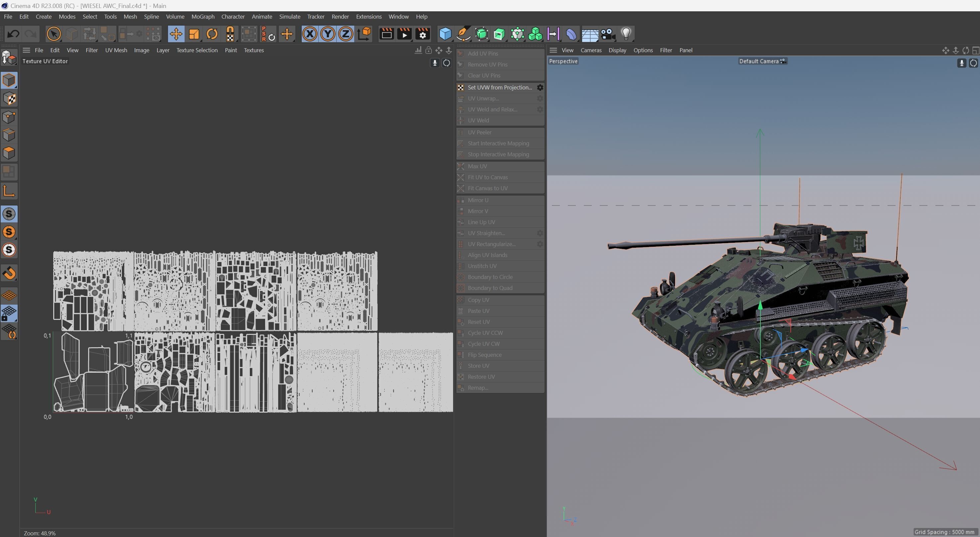Open UV Rectangularize options gear
Viewport: 980px width, 537px height.
coord(540,244)
